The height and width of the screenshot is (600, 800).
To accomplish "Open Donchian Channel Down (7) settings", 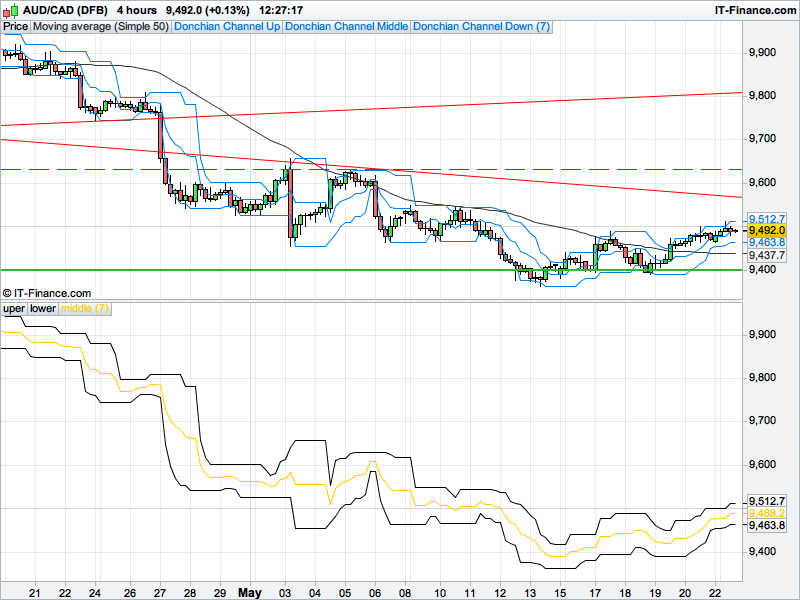I will 480,27.
